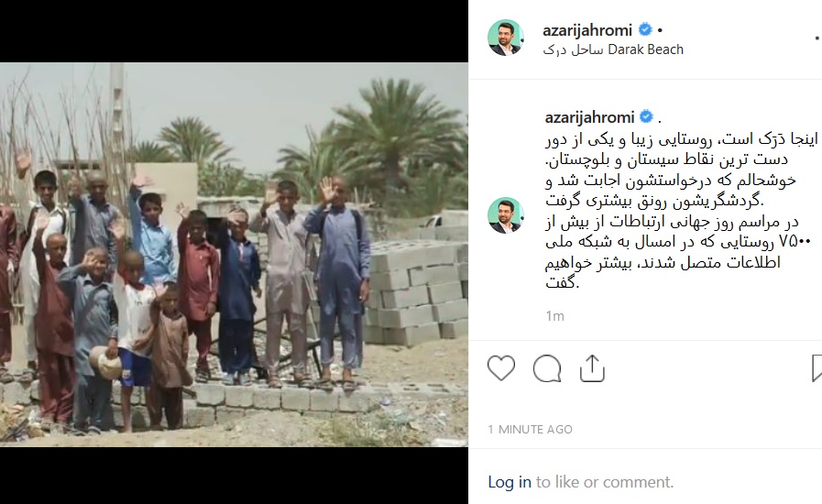
Task: Open comments with the speech bubble icon
Action: [547, 368]
